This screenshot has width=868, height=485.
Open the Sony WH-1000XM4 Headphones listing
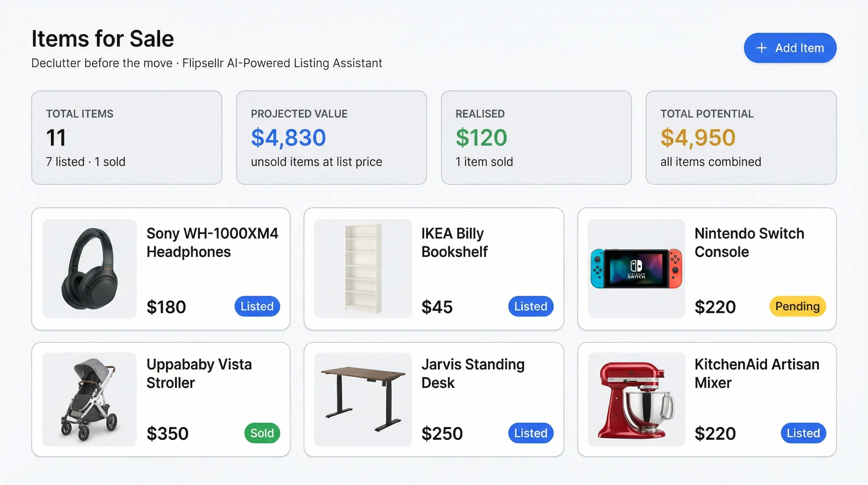point(212,242)
